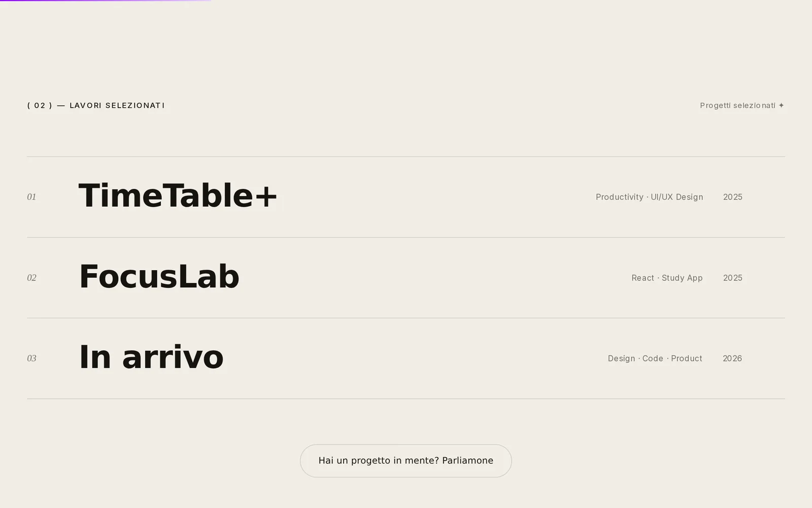Click the sparkle icon beside Progetti selezionati
The height and width of the screenshot is (508, 812).
point(781,106)
